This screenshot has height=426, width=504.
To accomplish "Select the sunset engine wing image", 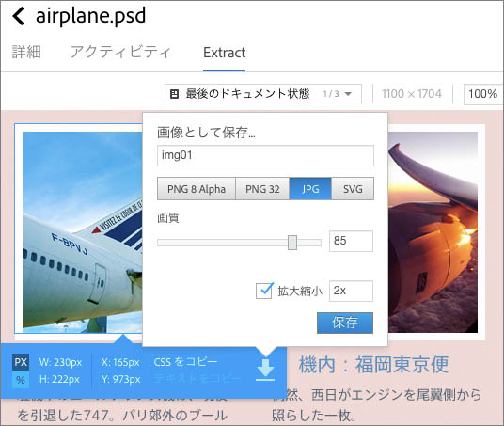I will pyautogui.click(x=433, y=232).
